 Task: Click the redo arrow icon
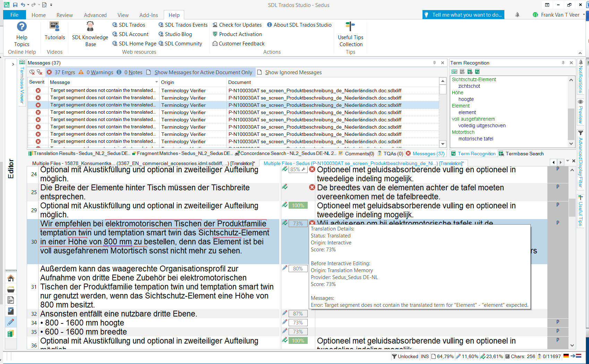(34, 5)
